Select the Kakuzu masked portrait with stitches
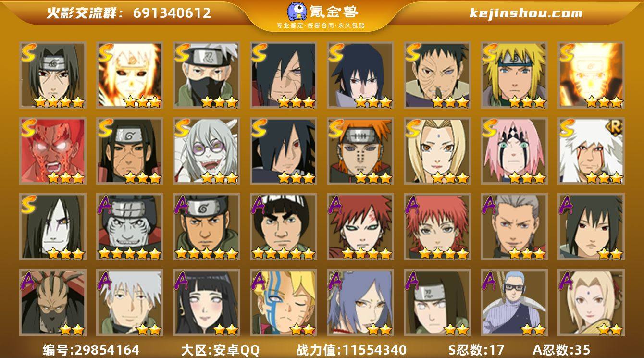Viewport: 644px width, 358px height. point(52,302)
